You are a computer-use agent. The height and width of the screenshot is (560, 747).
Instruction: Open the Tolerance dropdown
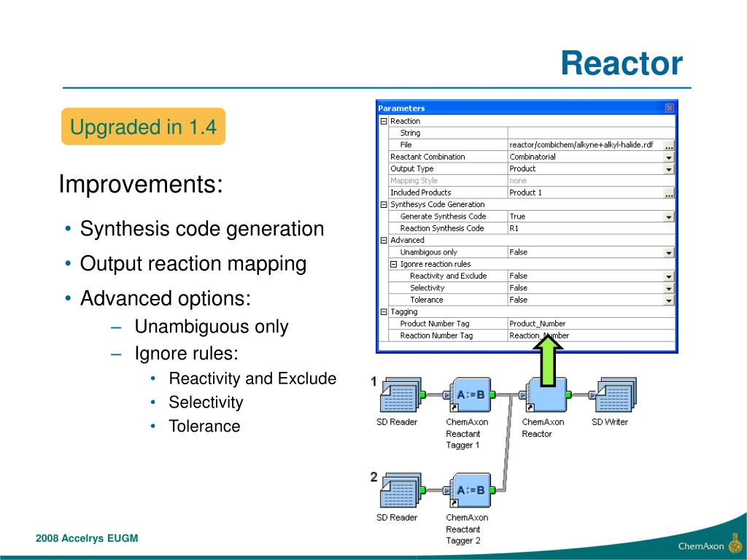point(670,300)
